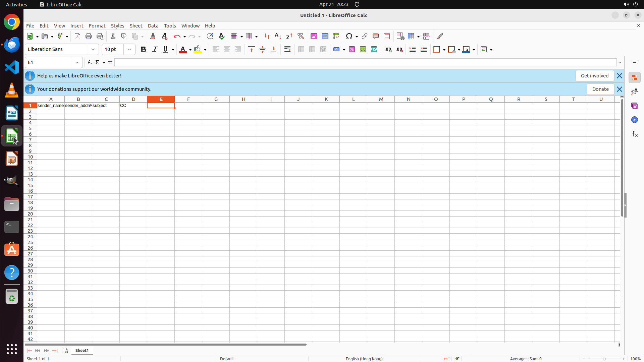This screenshot has width=644, height=362.
Task: Expand the font name dropdown
Action: [x=93, y=49]
